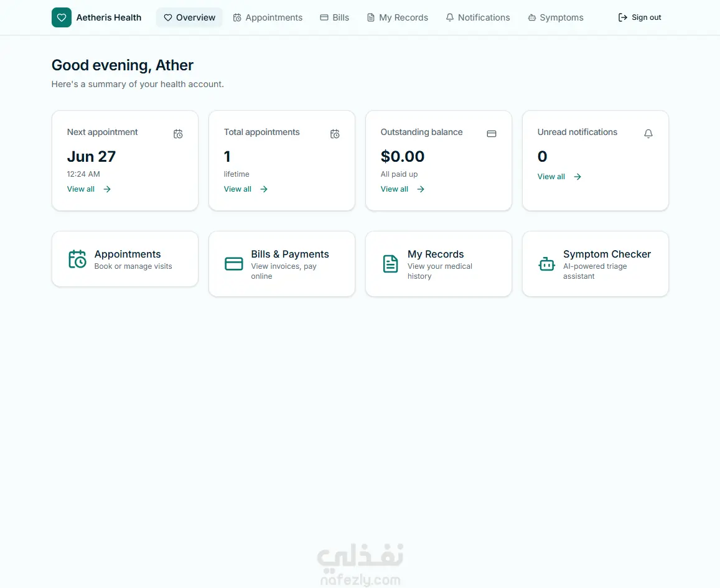Click the bell icon in Notifications nav tab
720x588 pixels.
[450, 17]
